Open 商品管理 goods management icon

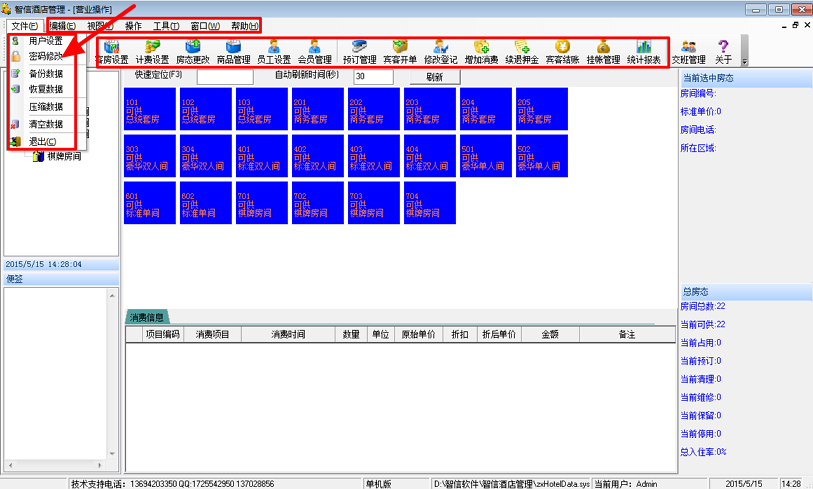pos(233,52)
